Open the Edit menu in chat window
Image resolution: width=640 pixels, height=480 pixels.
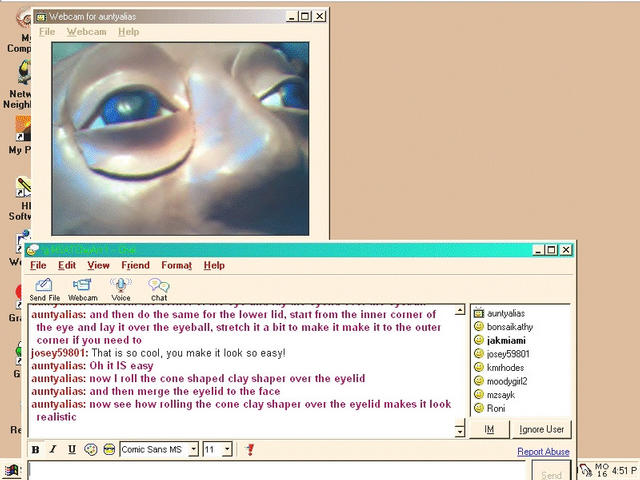(x=67, y=265)
